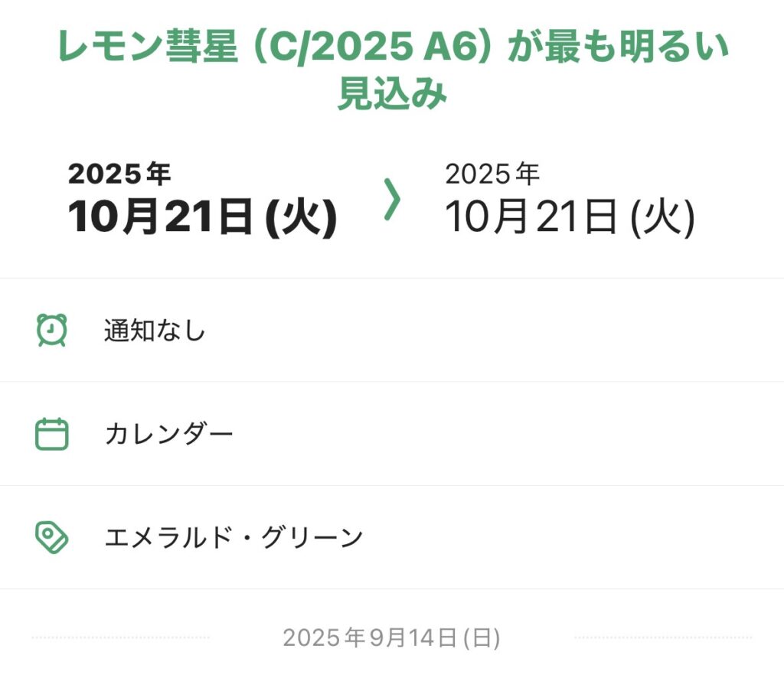Tap the green tag color icon
784x681 pixels.
tap(52, 537)
